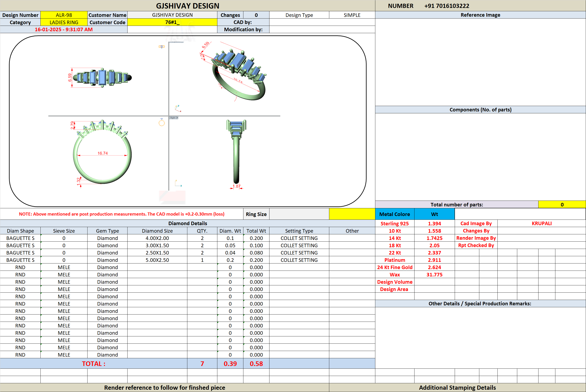Screen dimensions: 586x392
Task: Click the blue Metal Colore header
Action: [x=394, y=214]
